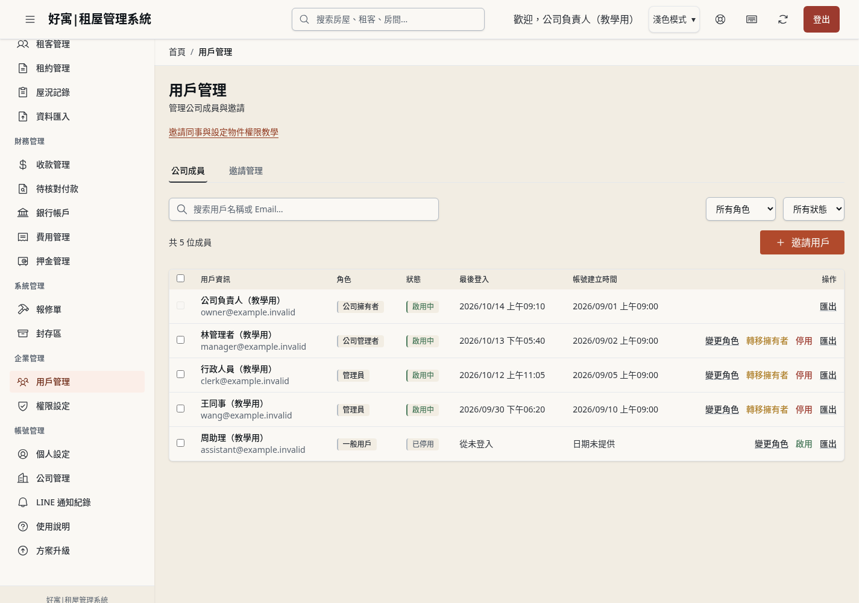Viewport: 868px width, 603px height.
Task: Check the 行政人員 row checkbox
Action: coord(180,374)
